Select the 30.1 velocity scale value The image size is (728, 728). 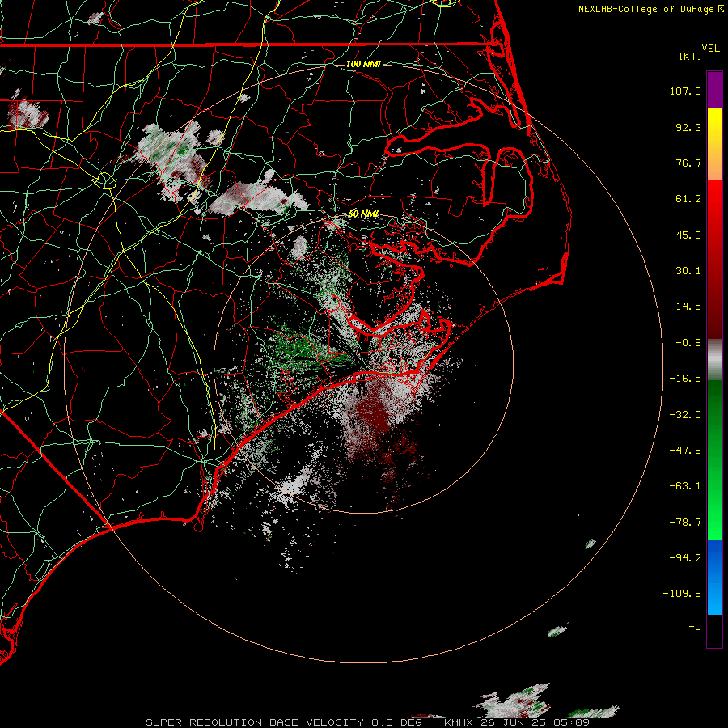[688, 271]
